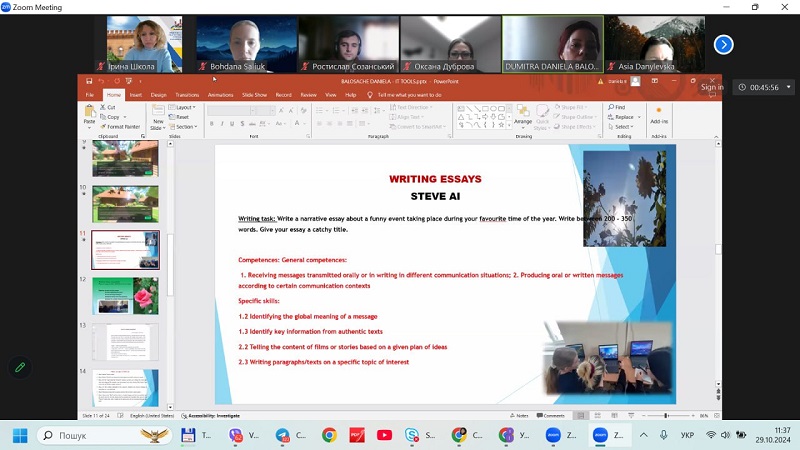Open the Copy dropdown arrow
The width and height of the screenshot is (800, 450).
coord(125,117)
